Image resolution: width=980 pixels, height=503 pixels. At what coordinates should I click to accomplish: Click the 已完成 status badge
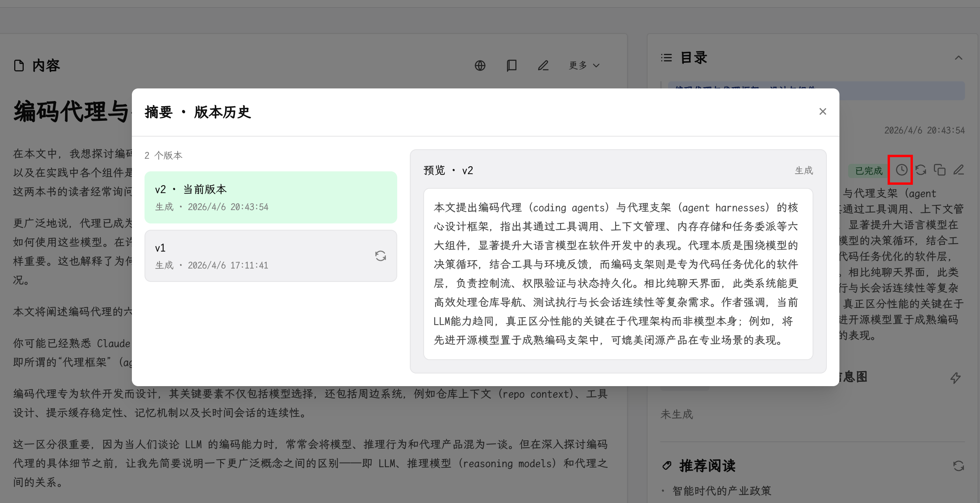tap(868, 171)
